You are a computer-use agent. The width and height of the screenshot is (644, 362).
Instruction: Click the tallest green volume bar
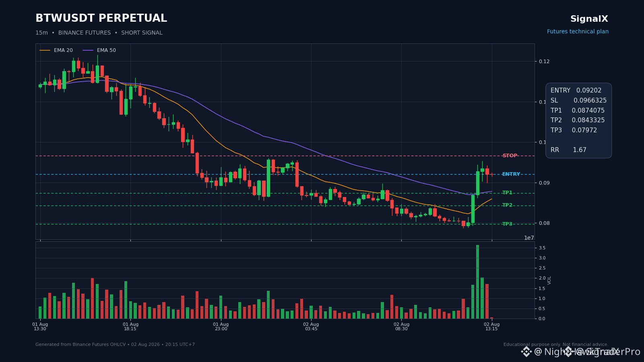477,282
